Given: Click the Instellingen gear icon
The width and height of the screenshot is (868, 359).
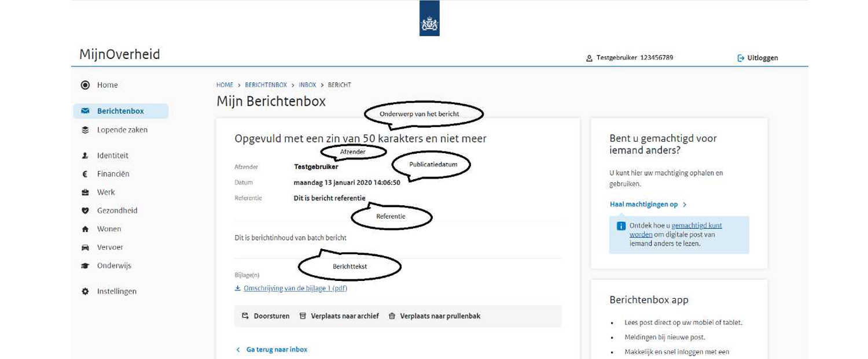Looking at the screenshot, I should tap(85, 291).
